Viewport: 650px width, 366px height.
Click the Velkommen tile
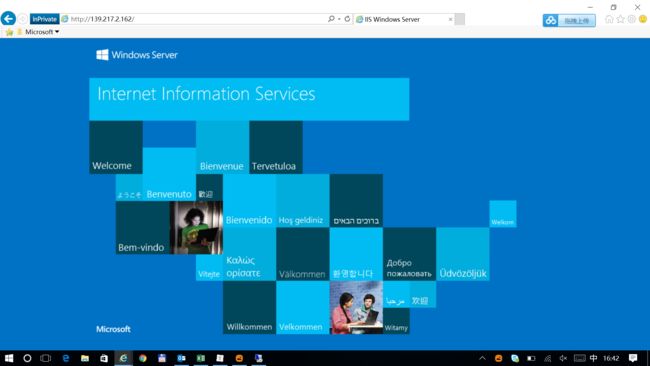click(303, 308)
